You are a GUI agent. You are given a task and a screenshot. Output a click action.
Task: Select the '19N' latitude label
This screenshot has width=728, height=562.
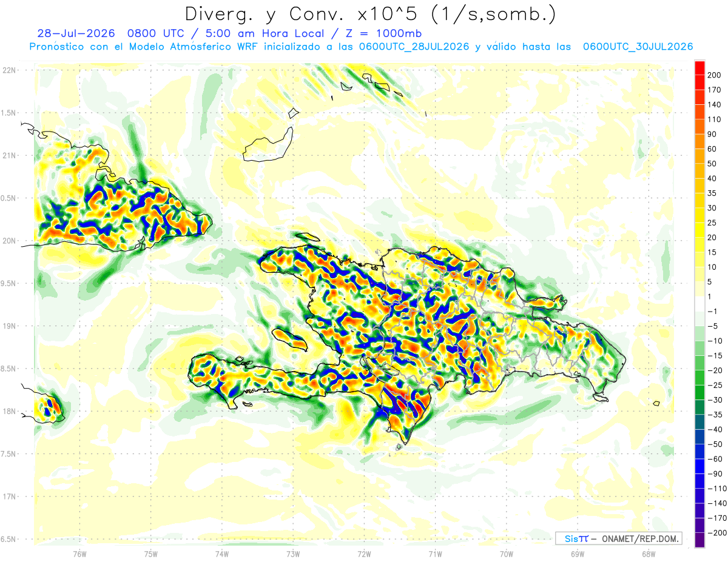(x=10, y=326)
